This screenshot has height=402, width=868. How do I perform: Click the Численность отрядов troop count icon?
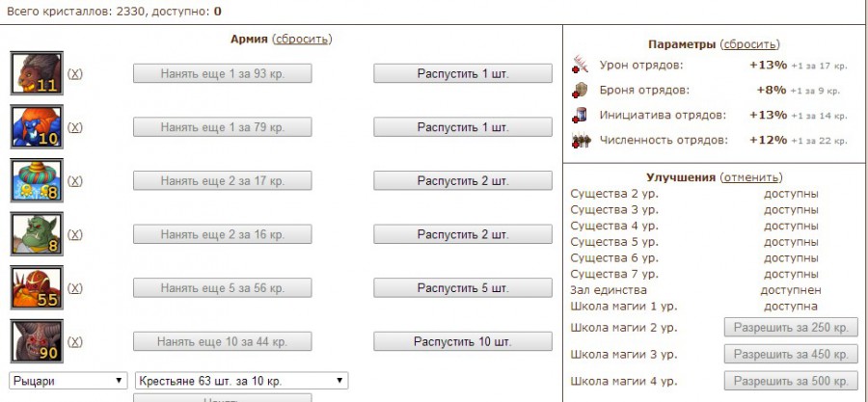tap(582, 141)
